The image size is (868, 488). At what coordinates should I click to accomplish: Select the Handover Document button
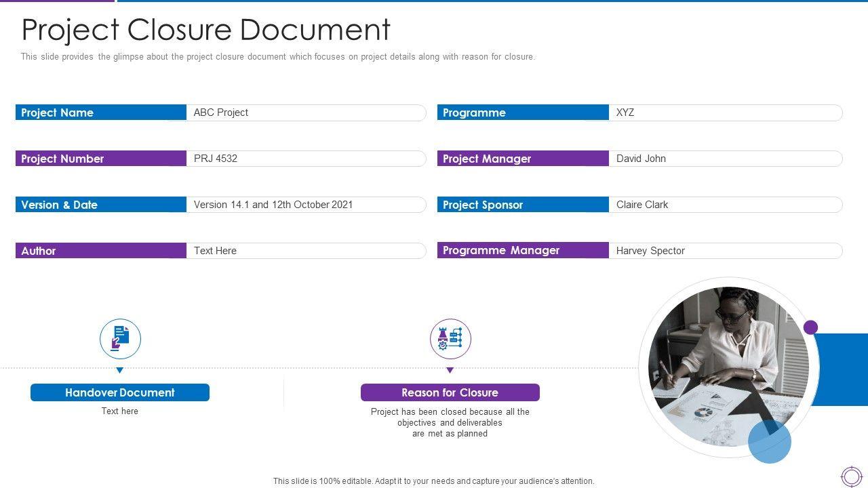pos(120,392)
